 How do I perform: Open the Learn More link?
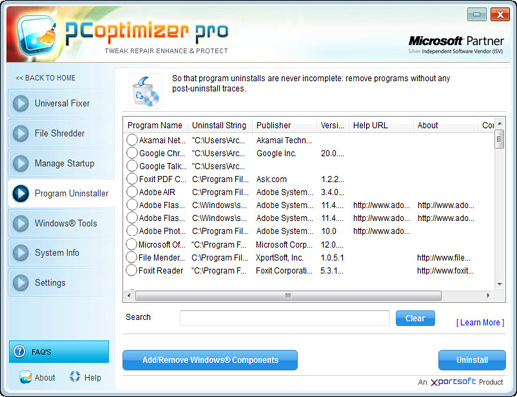(480, 323)
